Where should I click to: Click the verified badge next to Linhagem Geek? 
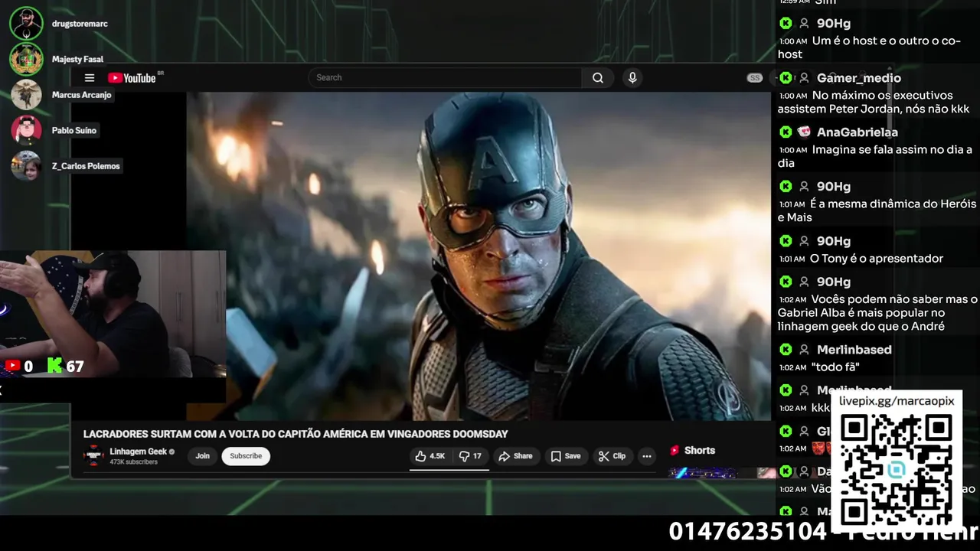click(171, 452)
